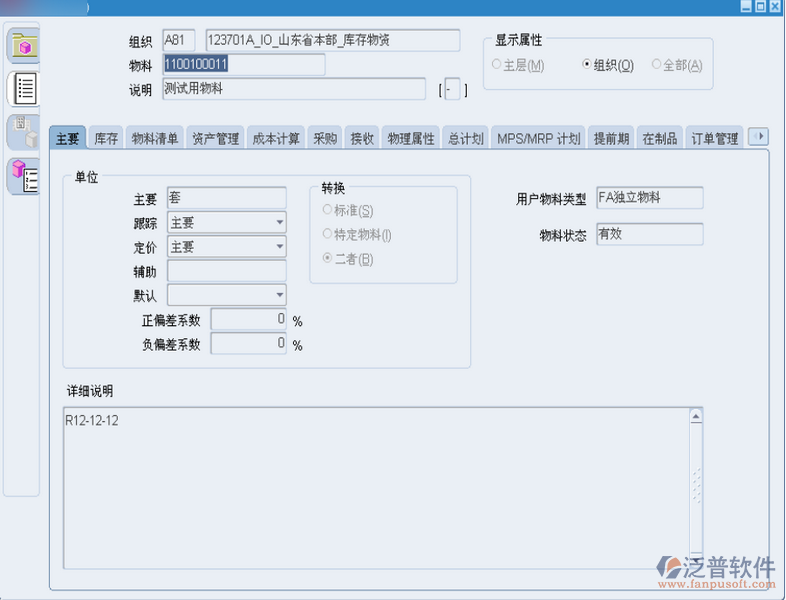Open the 采购 tab
Image resolution: width=786 pixels, height=600 pixels.
(325, 139)
